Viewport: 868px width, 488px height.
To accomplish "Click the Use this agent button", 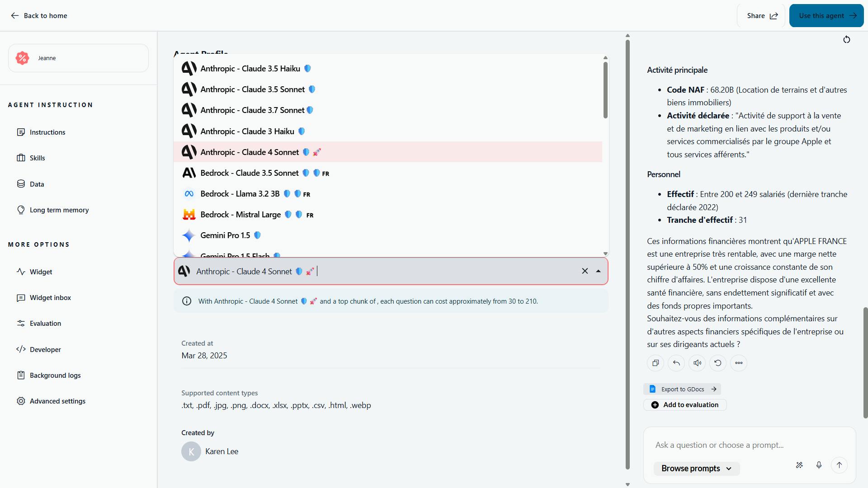I will click(826, 16).
